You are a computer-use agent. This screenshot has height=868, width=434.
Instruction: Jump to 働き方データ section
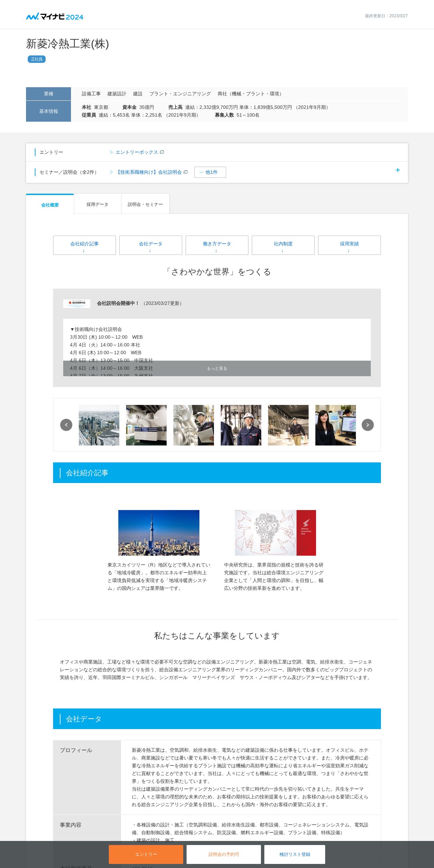pyautogui.click(x=217, y=245)
